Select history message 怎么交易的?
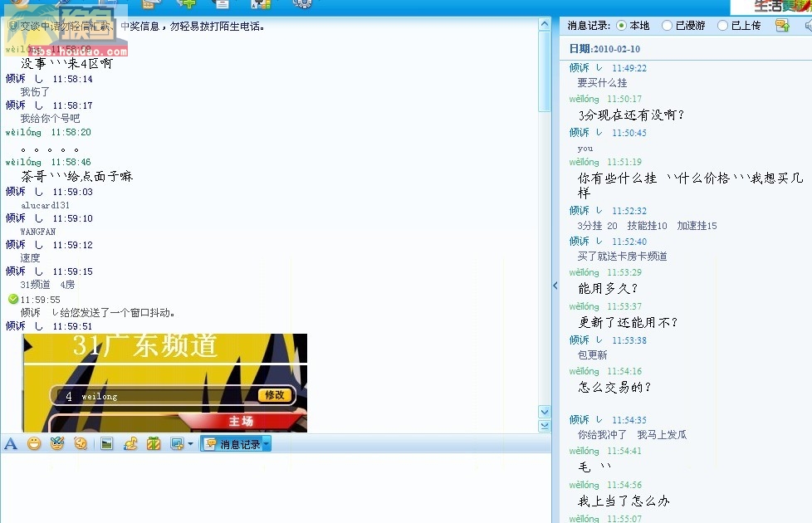The height and width of the screenshot is (523, 812). click(x=614, y=388)
